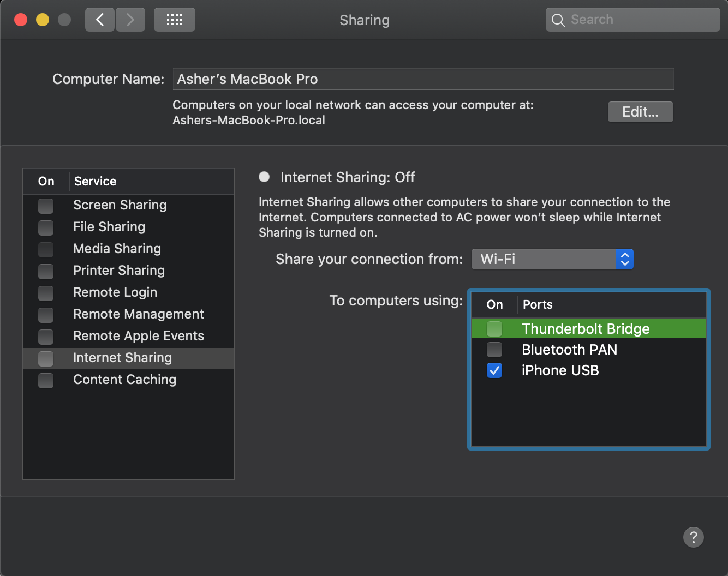Enable Printer Sharing checkbox
The image size is (728, 576).
[46, 271]
